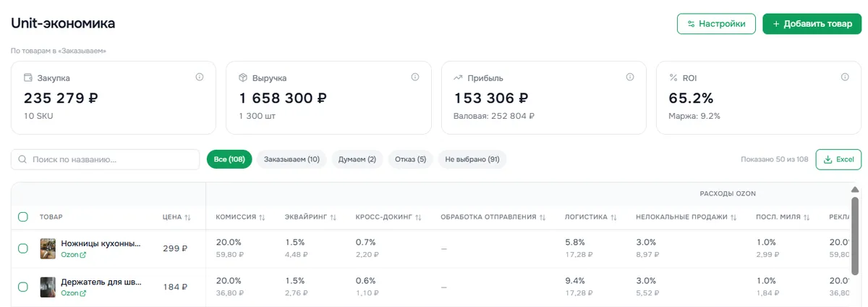Check the Ножницы кухонные row checkbox

click(23, 248)
